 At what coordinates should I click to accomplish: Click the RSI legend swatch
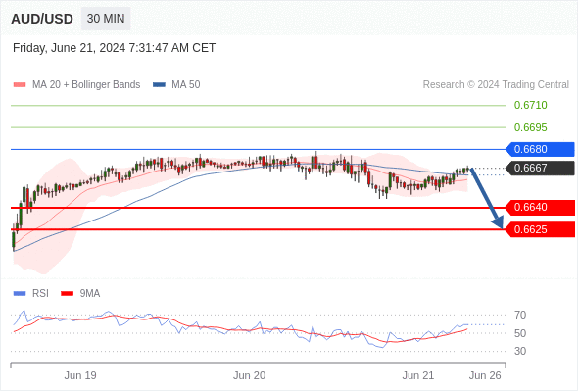pos(20,294)
